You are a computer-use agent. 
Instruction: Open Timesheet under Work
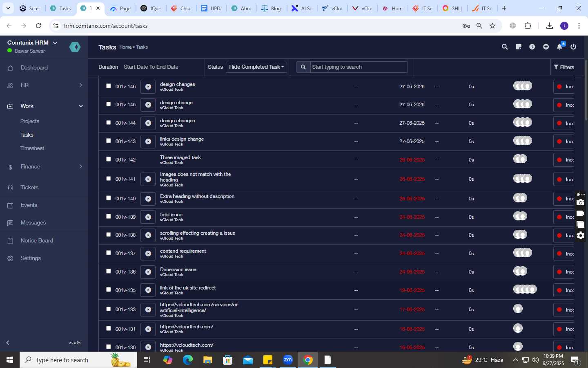pos(32,148)
